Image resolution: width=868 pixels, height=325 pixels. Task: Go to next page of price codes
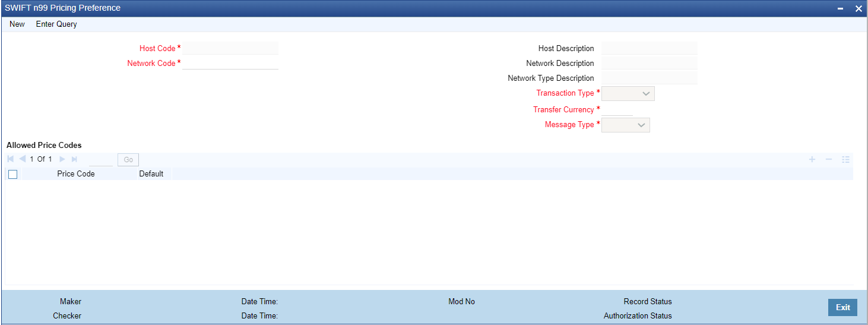click(62, 159)
